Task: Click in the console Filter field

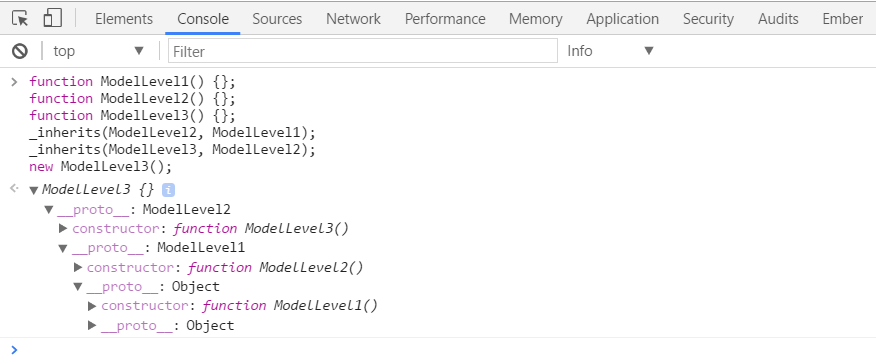Action: pos(363,51)
